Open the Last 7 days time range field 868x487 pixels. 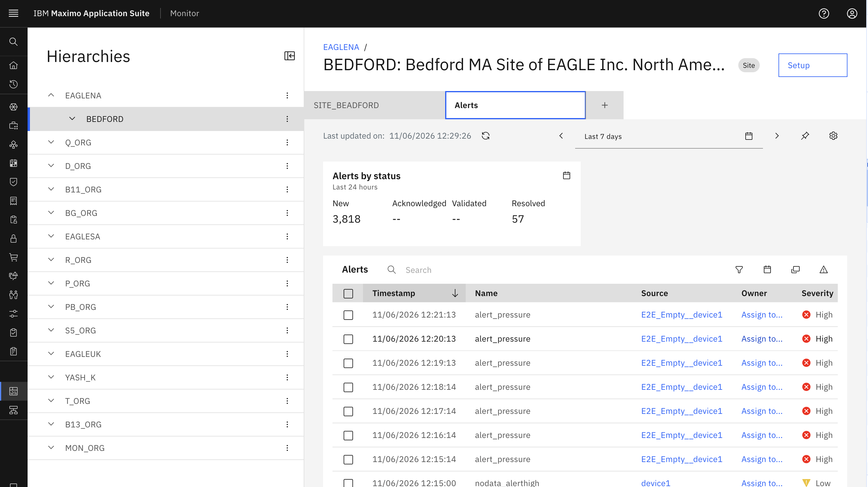pyautogui.click(x=668, y=136)
